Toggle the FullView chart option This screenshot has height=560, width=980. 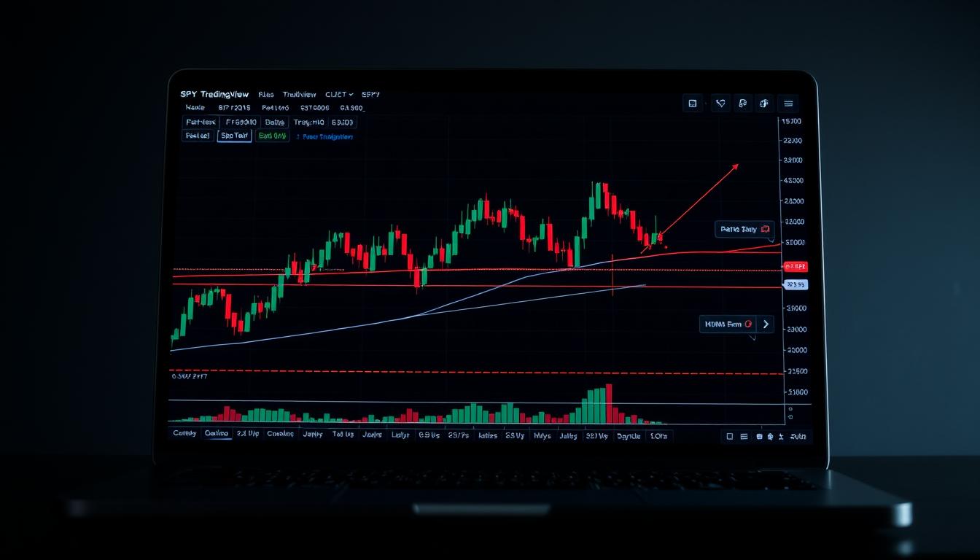pyautogui.click(x=201, y=122)
